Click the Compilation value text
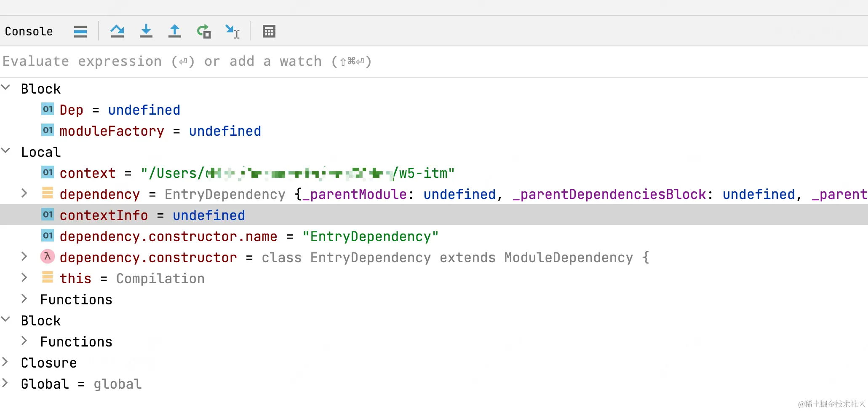 (x=160, y=279)
